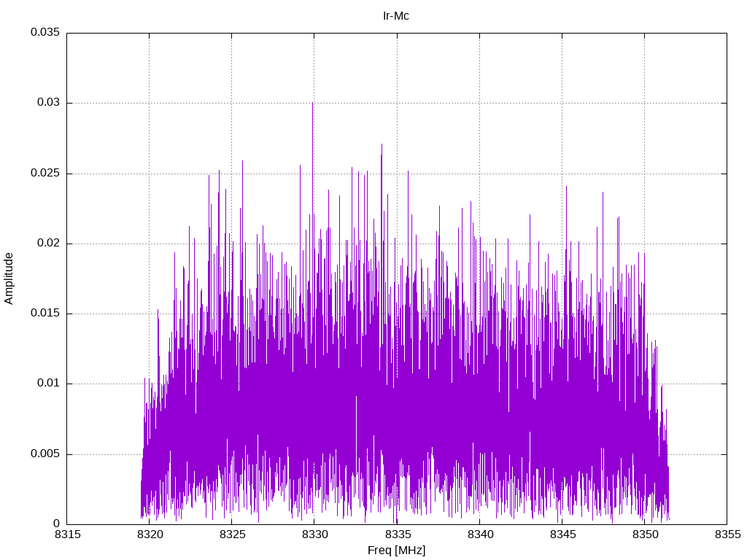Click the plot title 'Ir-Mc'
The image size is (747, 560).
(396, 16)
